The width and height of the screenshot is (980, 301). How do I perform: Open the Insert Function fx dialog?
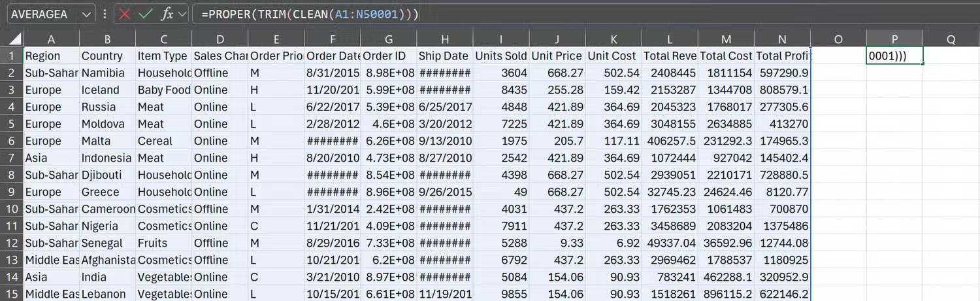167,14
